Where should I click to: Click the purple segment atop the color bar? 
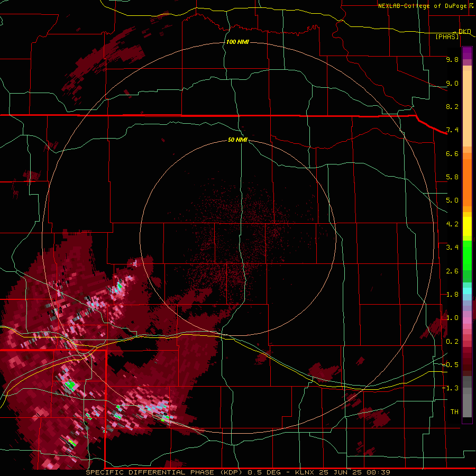tap(467, 53)
